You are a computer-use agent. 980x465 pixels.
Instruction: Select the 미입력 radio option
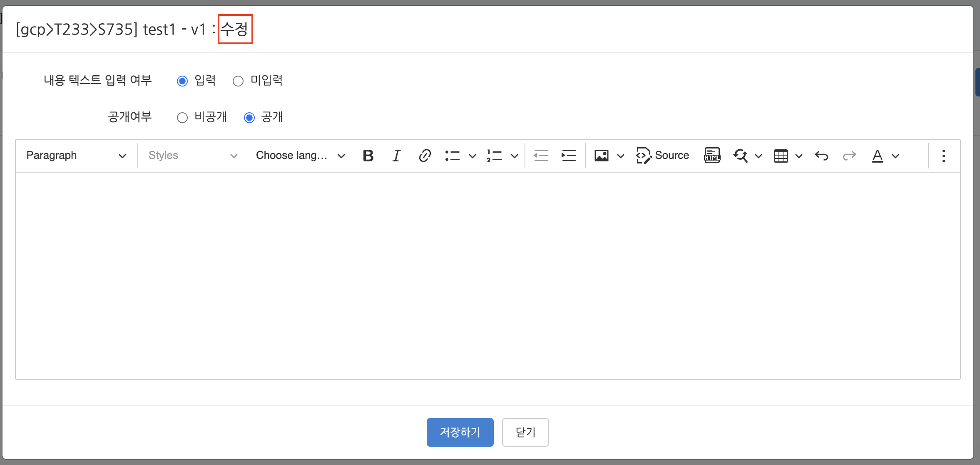coord(238,81)
